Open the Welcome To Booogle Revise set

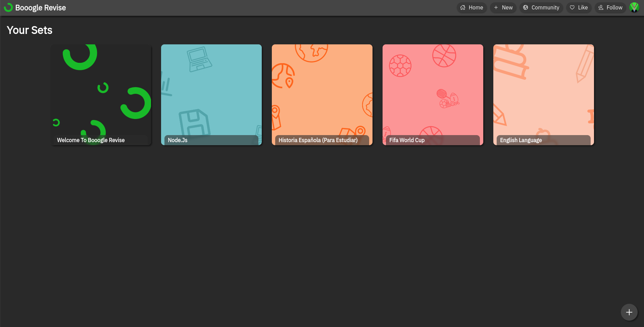101,95
